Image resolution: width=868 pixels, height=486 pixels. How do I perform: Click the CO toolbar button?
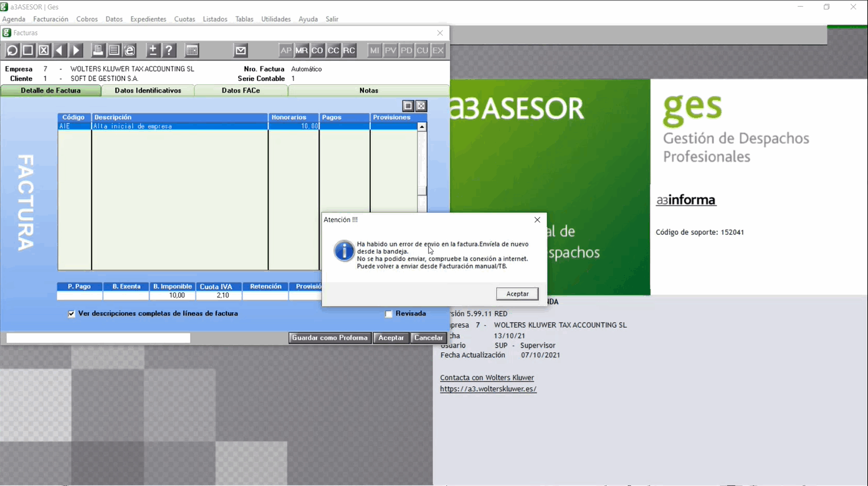tap(317, 50)
